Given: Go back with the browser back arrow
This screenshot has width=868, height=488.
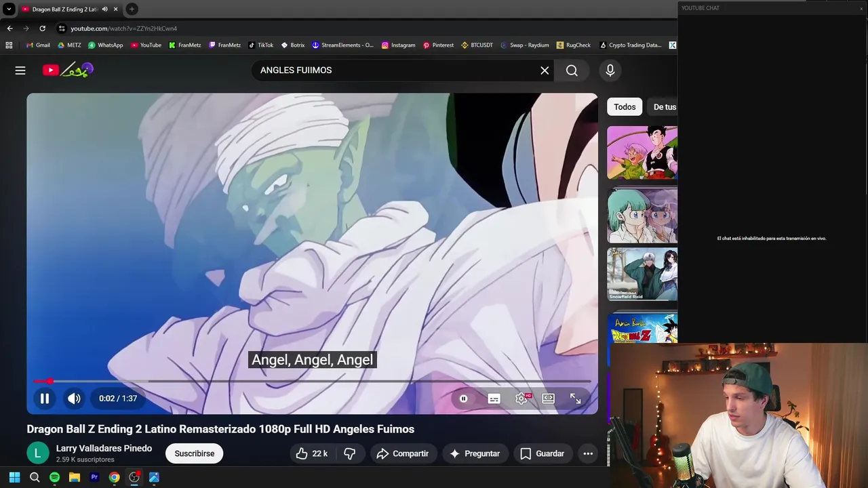Looking at the screenshot, I should tap(9, 28).
